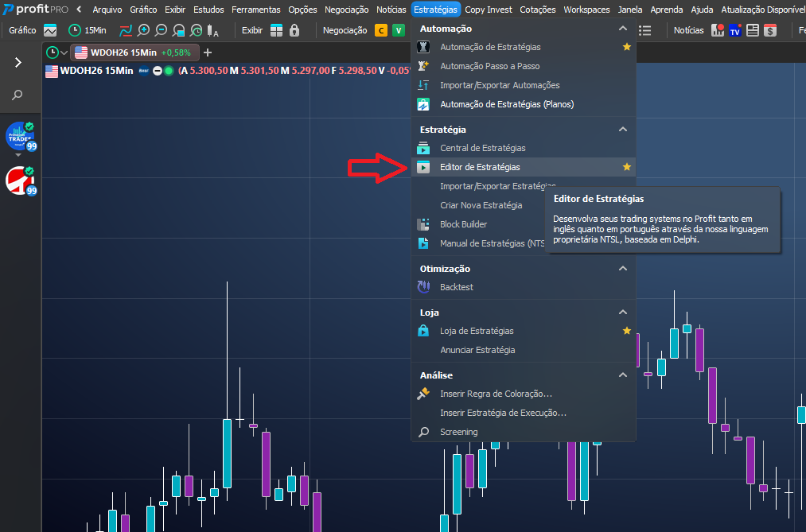Expand the left sidebar with arrow
The width and height of the screenshot is (806, 532).
click(18, 63)
